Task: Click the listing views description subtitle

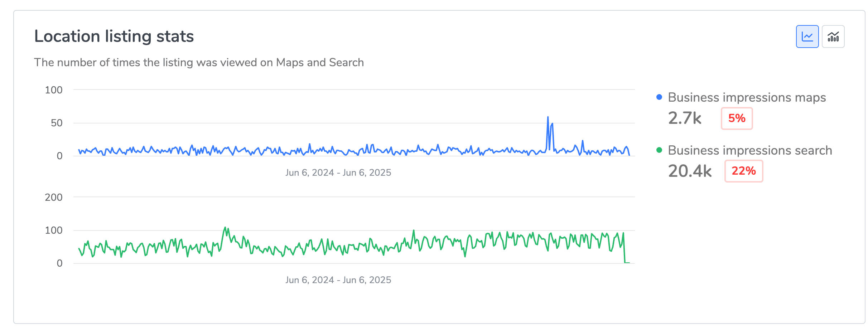Action: tap(199, 63)
